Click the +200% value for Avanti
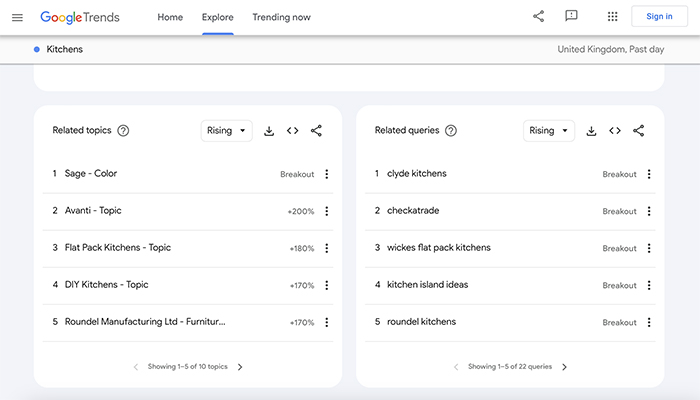The width and height of the screenshot is (700, 400). tap(301, 212)
